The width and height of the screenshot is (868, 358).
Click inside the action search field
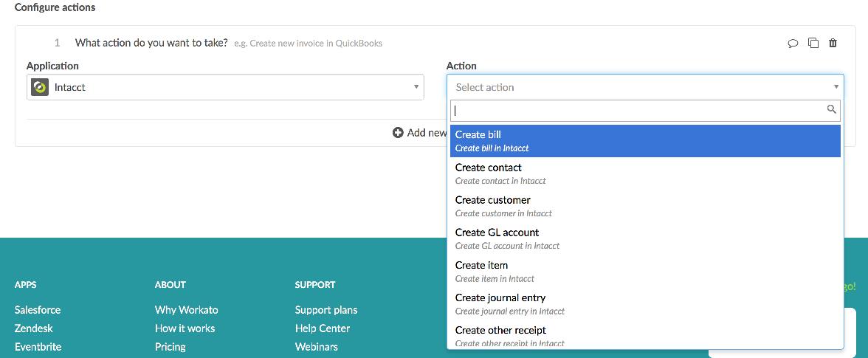(x=638, y=111)
